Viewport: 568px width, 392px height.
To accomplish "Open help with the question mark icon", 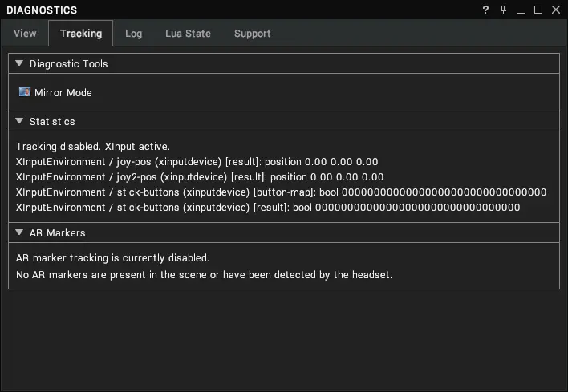I will pos(485,10).
